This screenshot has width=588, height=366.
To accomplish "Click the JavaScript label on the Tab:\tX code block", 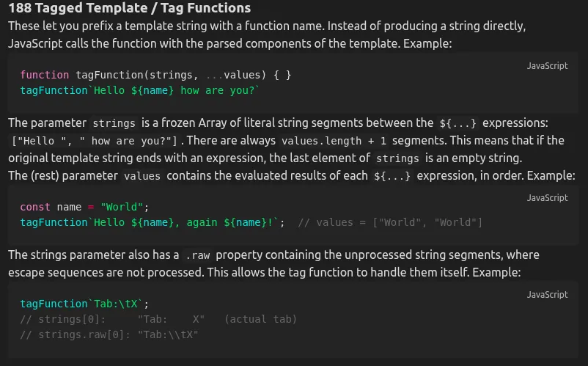I will [x=547, y=294].
